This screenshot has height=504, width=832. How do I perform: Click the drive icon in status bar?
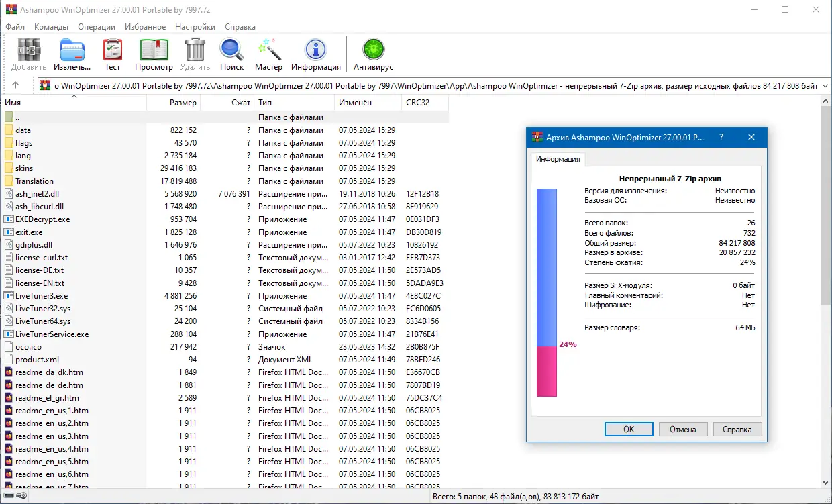9,496
